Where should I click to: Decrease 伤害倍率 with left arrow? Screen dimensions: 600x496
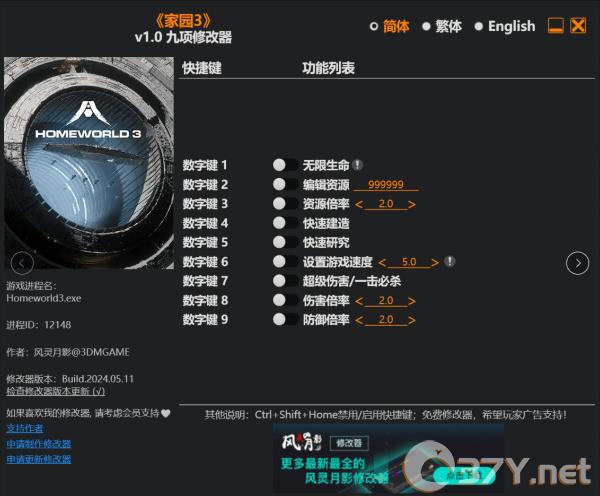click(359, 301)
